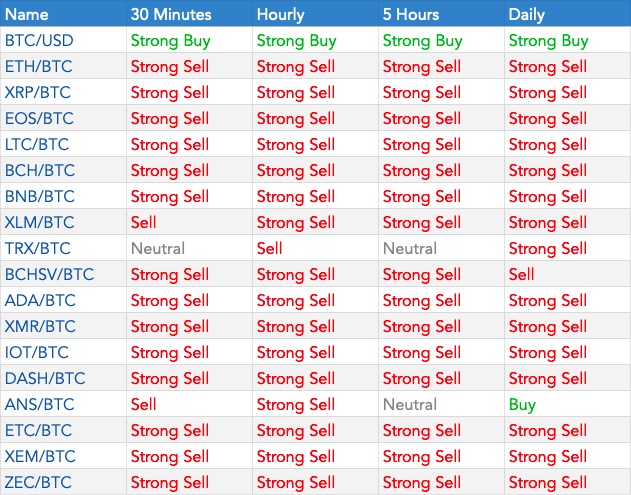The width and height of the screenshot is (631, 495).
Task: Select the EOS/BTC pair link
Action: coord(39,119)
